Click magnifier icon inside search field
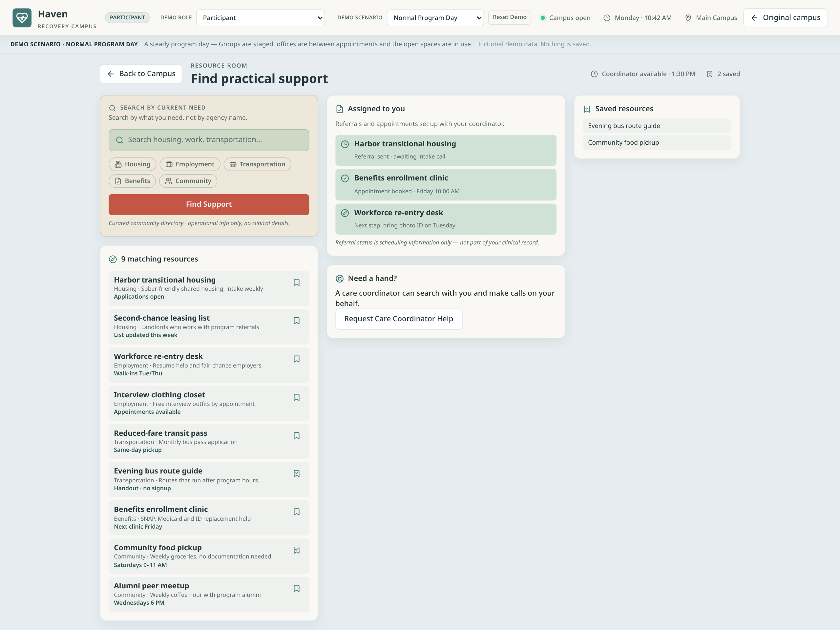The image size is (840, 630). (120, 140)
